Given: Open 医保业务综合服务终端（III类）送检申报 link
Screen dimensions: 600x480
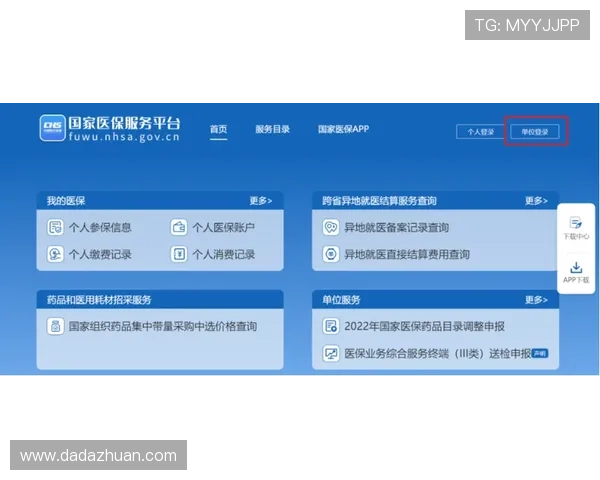Looking at the screenshot, I should 438,353.
